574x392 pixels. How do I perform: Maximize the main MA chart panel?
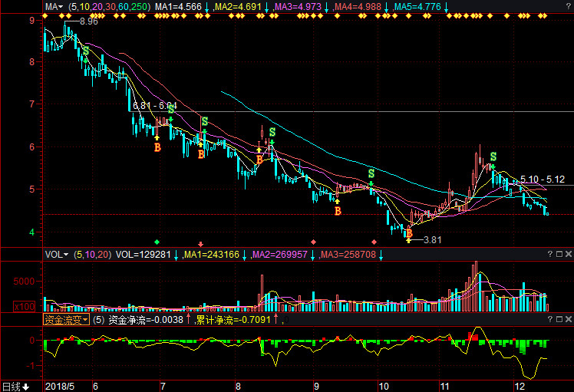click(559, 7)
